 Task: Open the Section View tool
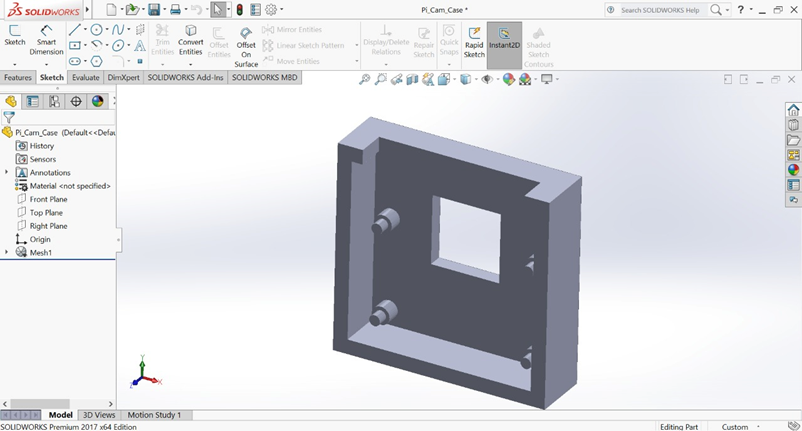pyautogui.click(x=412, y=79)
